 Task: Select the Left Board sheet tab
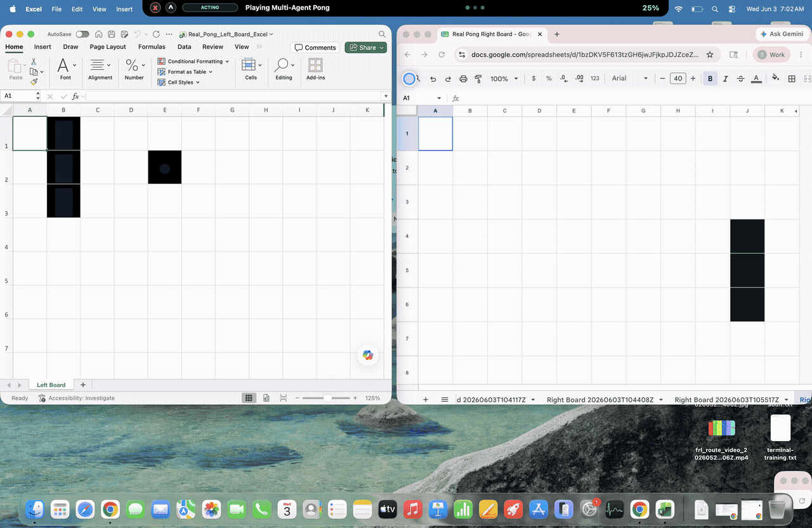pos(51,385)
